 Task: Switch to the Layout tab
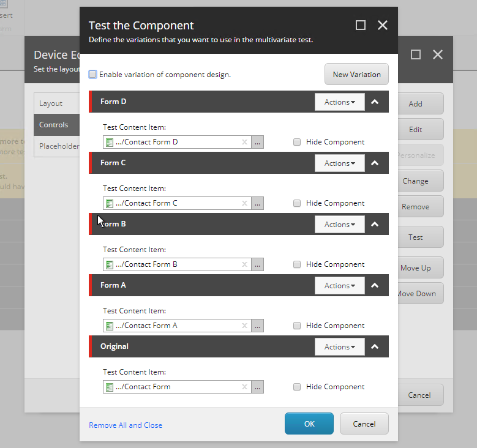tap(51, 103)
